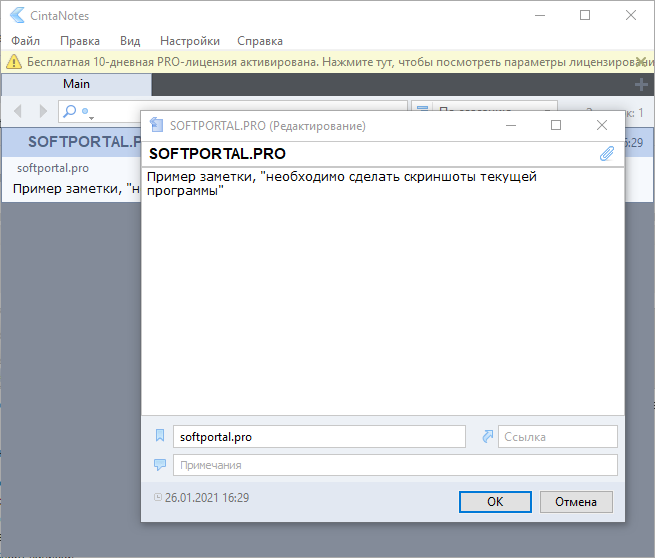Confirm the note with the OK button
Screen dimensions: 655x558
[x=495, y=502]
